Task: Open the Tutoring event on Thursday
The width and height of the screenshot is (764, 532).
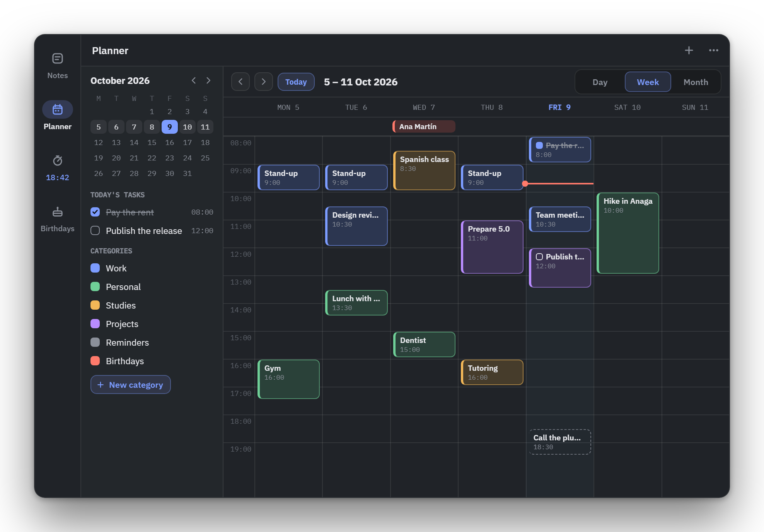Action: [x=492, y=372]
